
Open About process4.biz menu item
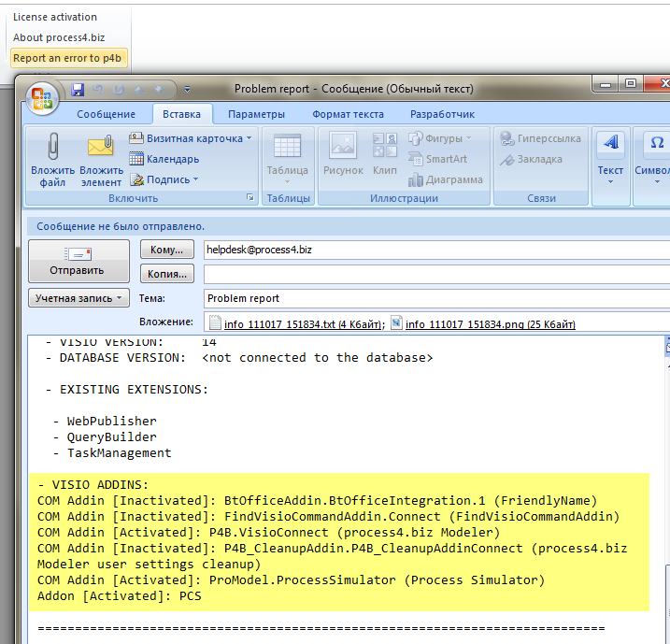[59, 37]
